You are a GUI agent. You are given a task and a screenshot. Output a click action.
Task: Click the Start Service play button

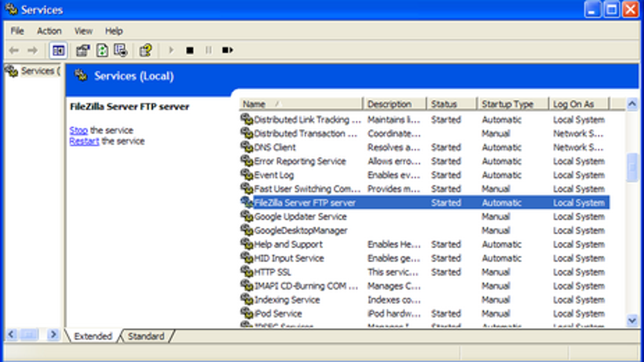(171, 50)
